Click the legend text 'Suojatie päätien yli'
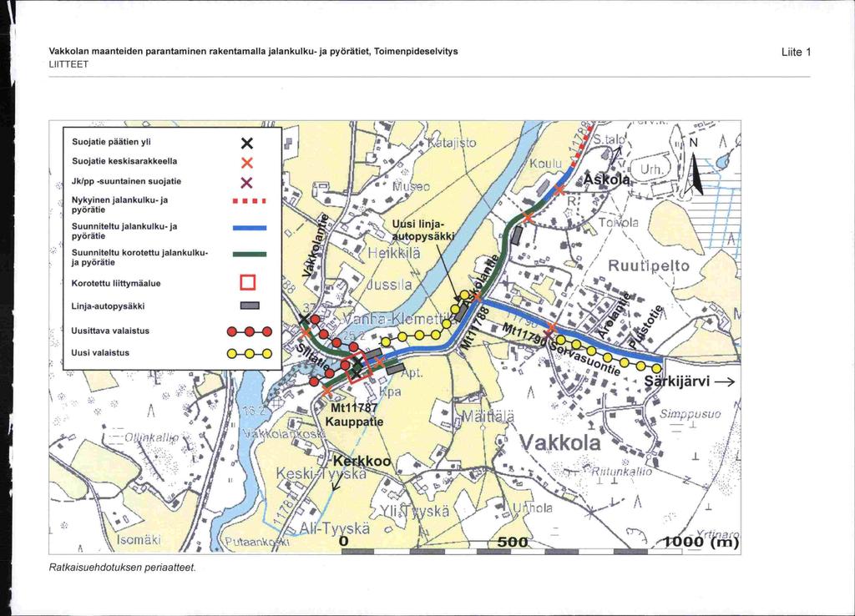The image size is (855, 616). point(111,142)
